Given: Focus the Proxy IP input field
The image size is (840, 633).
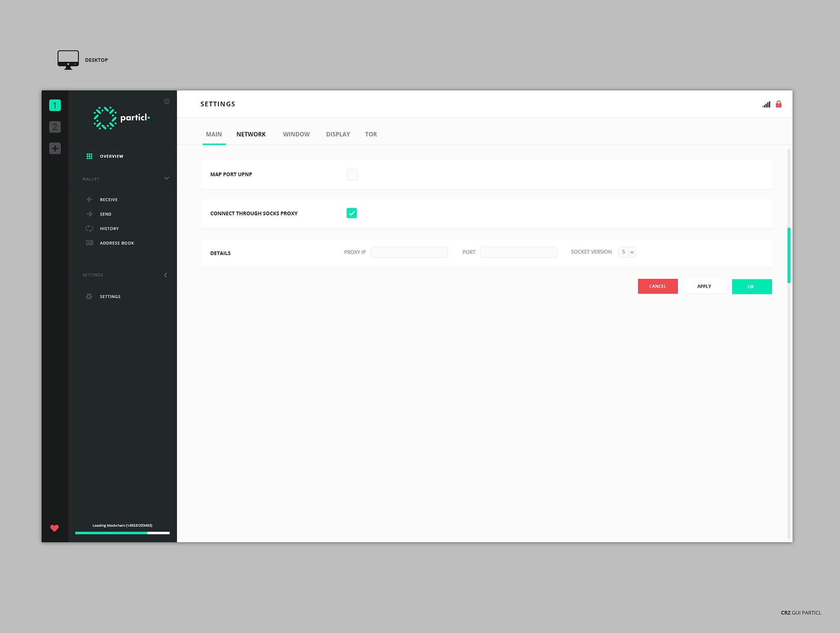Looking at the screenshot, I should click(x=409, y=252).
